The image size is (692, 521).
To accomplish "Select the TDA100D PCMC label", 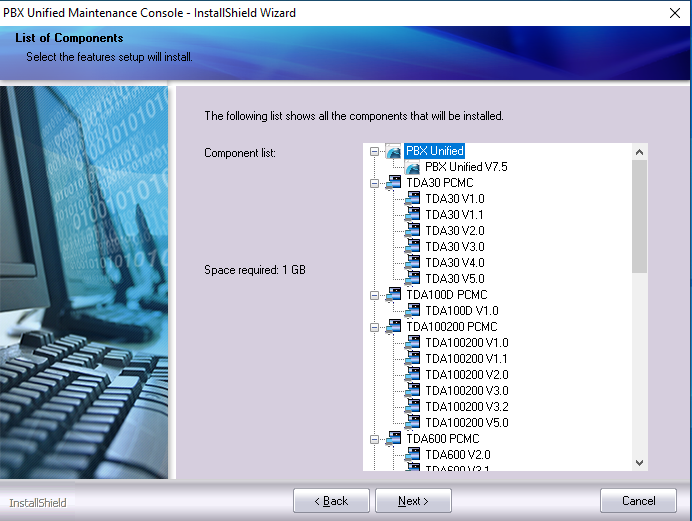I will pos(447,295).
